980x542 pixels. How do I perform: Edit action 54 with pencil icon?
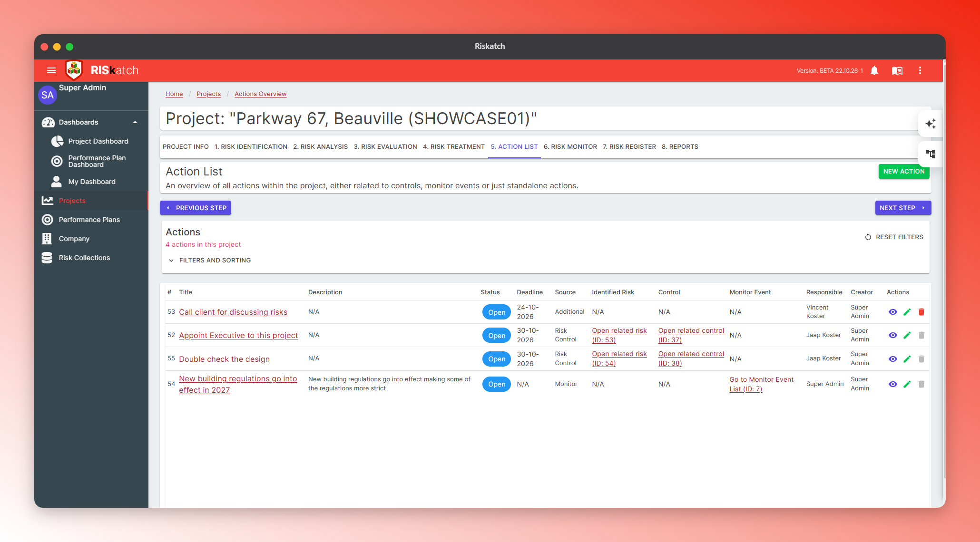(x=907, y=384)
